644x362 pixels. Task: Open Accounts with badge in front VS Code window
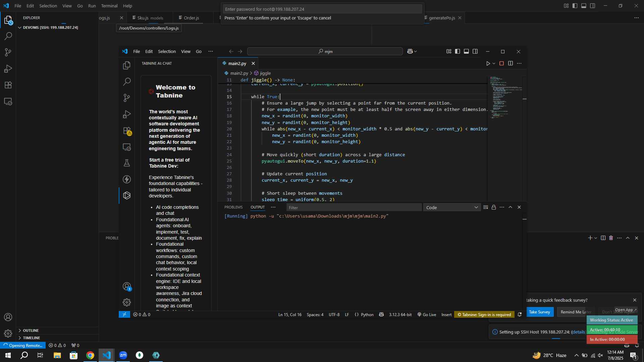point(127,286)
